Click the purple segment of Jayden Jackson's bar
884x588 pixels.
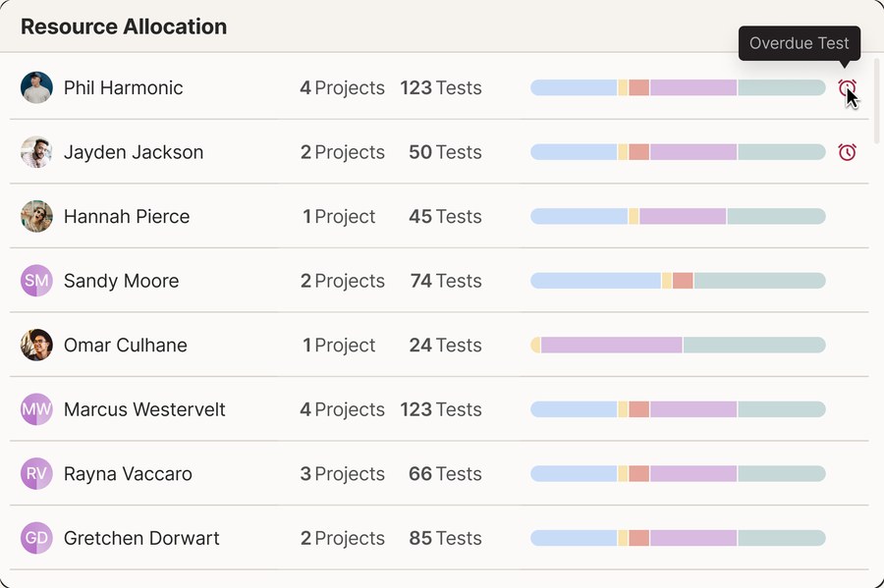tap(693, 152)
